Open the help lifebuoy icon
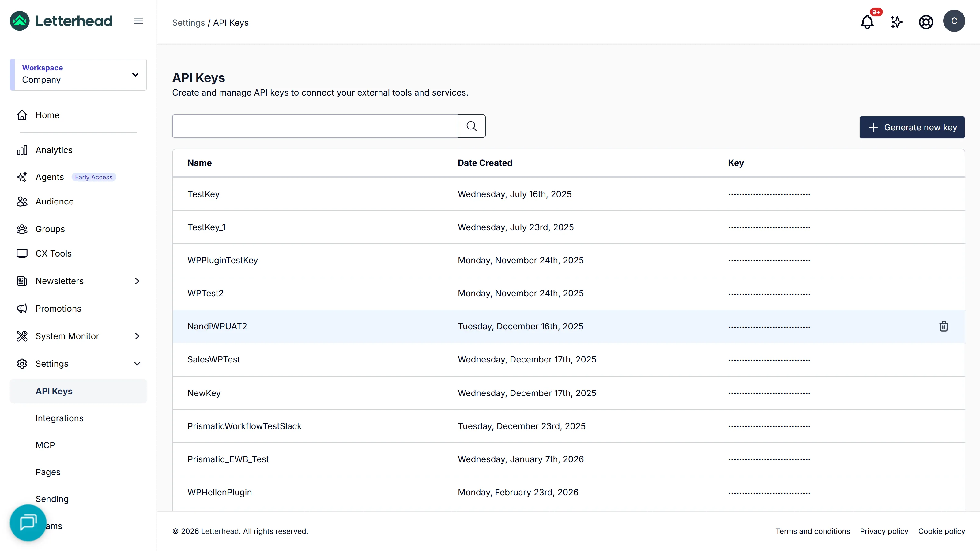Viewport: 980px width, 551px height. (x=925, y=22)
